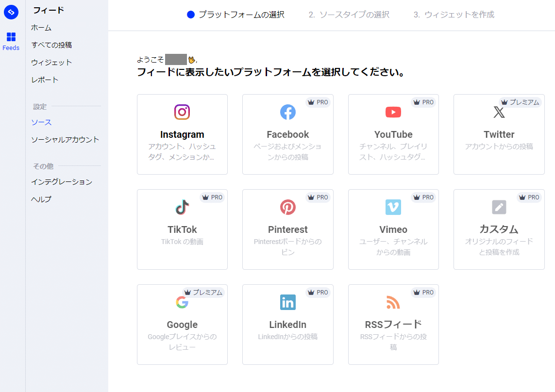Choose the Facebook platform title
Viewport: 555px width, 392px height.
288,134
